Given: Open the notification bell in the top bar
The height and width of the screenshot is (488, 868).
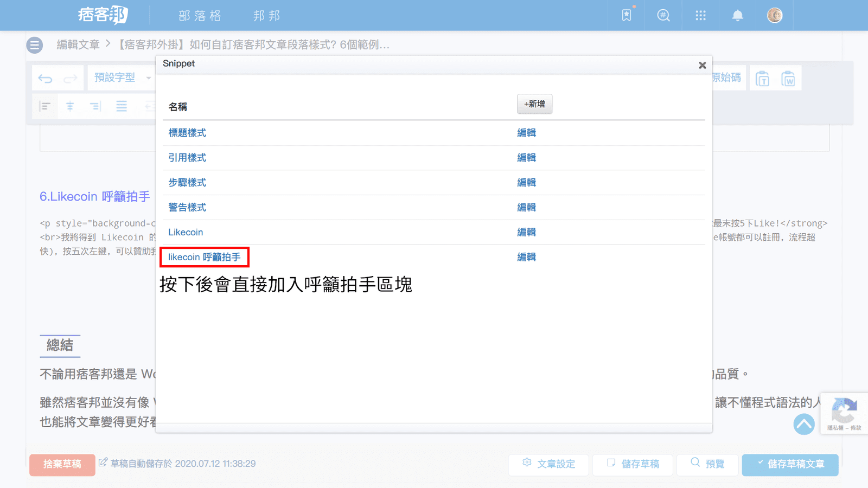Looking at the screenshot, I should [x=737, y=15].
